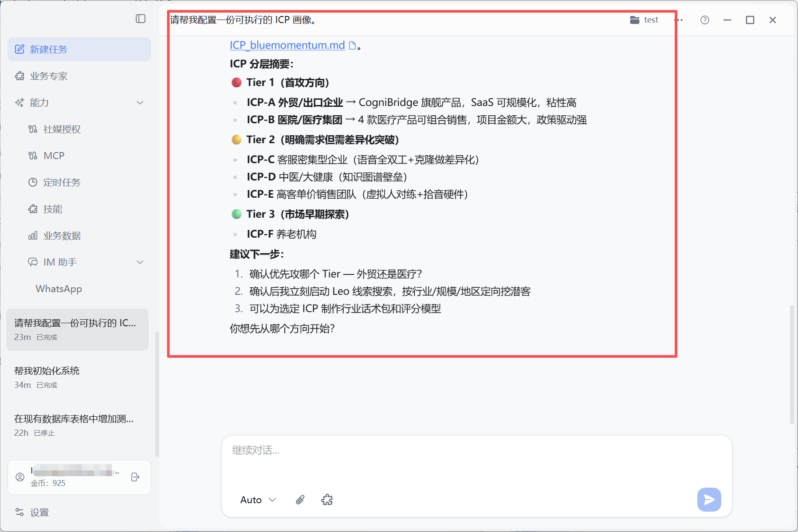Open the Auto model dropdown
Image resolution: width=798 pixels, height=532 pixels.
(x=258, y=500)
